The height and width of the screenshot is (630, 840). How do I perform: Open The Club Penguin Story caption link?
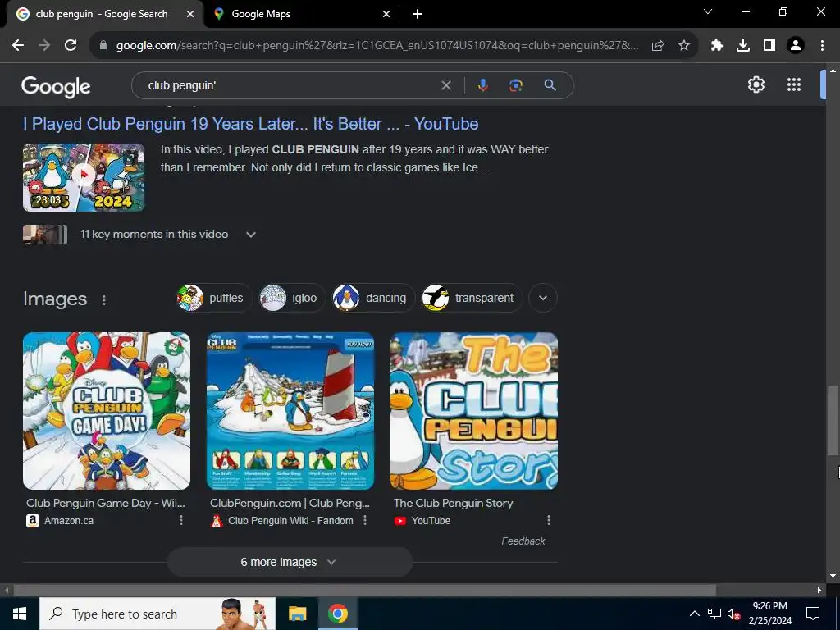click(x=453, y=503)
